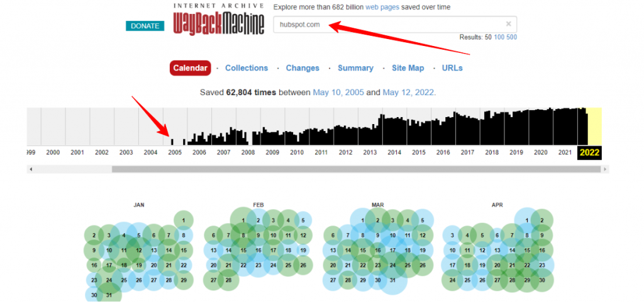Set results to 500
Image resolution: width=644 pixels, height=308 pixels.
point(512,37)
